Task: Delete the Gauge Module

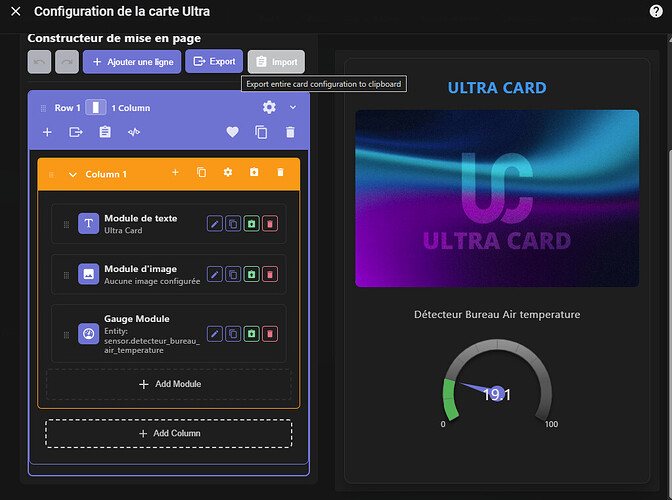Action: tap(270, 334)
